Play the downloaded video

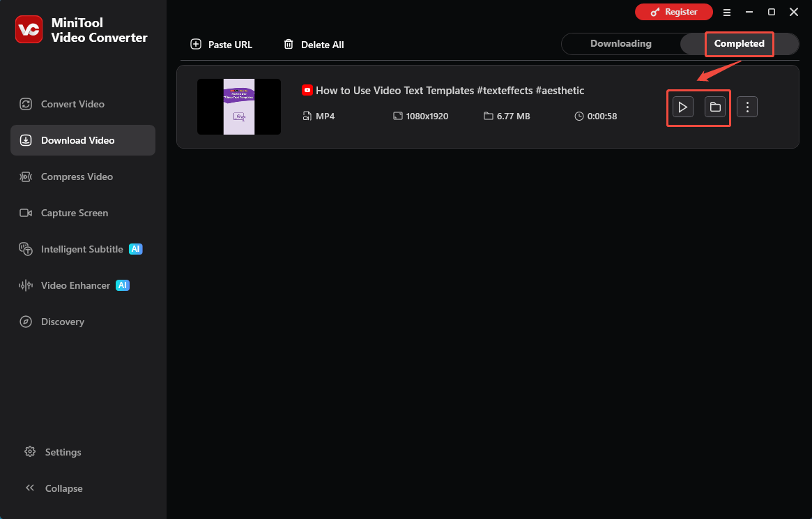point(683,107)
